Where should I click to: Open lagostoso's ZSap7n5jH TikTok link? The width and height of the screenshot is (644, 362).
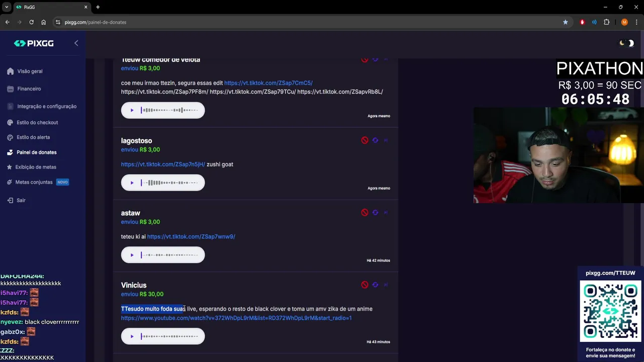(163, 164)
